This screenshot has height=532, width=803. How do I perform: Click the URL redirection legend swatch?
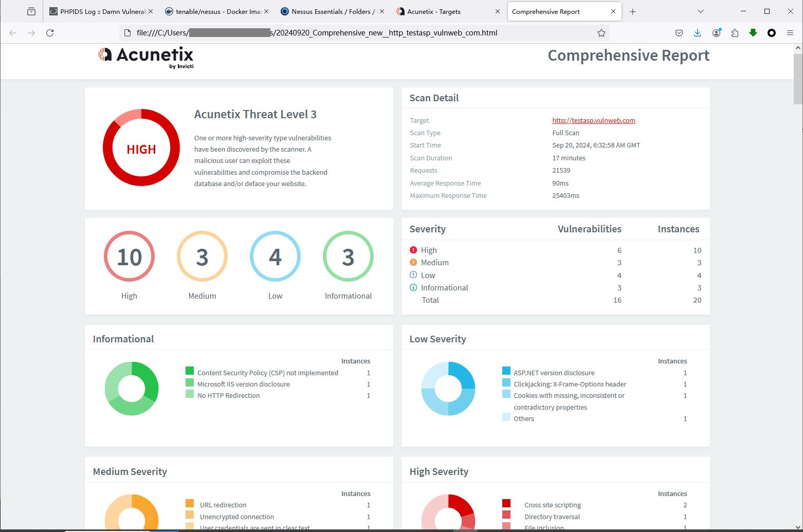click(190, 503)
